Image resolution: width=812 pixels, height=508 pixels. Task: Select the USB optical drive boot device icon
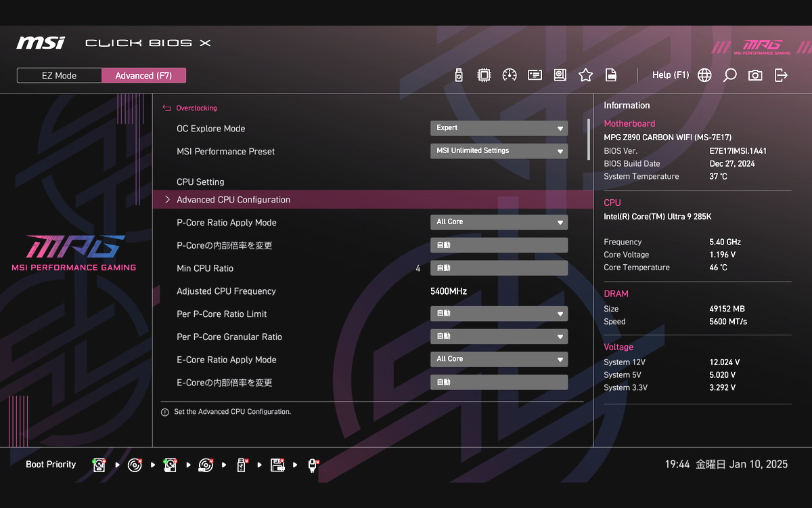coord(206,465)
